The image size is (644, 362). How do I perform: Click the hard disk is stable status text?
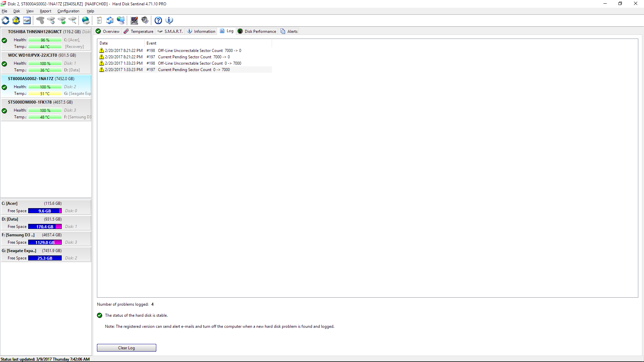(136, 315)
